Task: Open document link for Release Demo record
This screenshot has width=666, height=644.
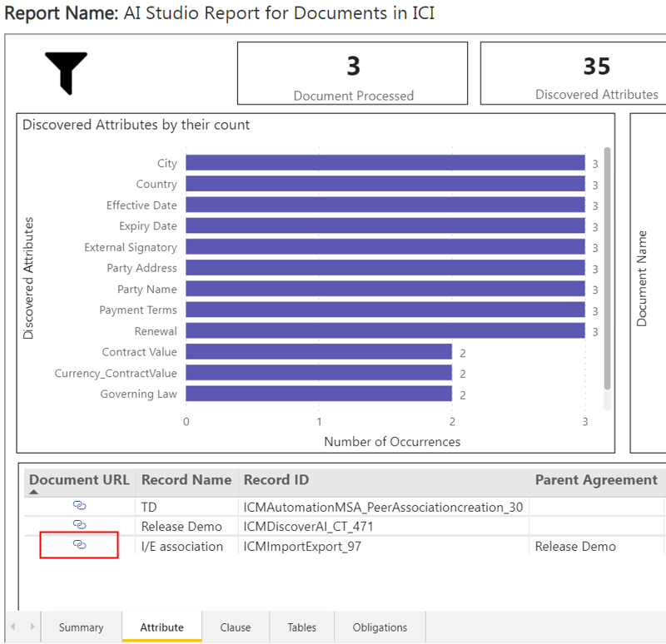Action: tap(80, 525)
